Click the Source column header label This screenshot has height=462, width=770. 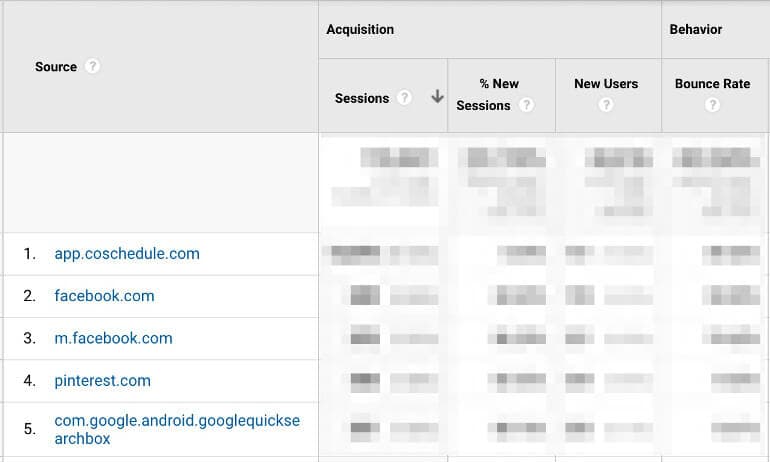(x=55, y=67)
